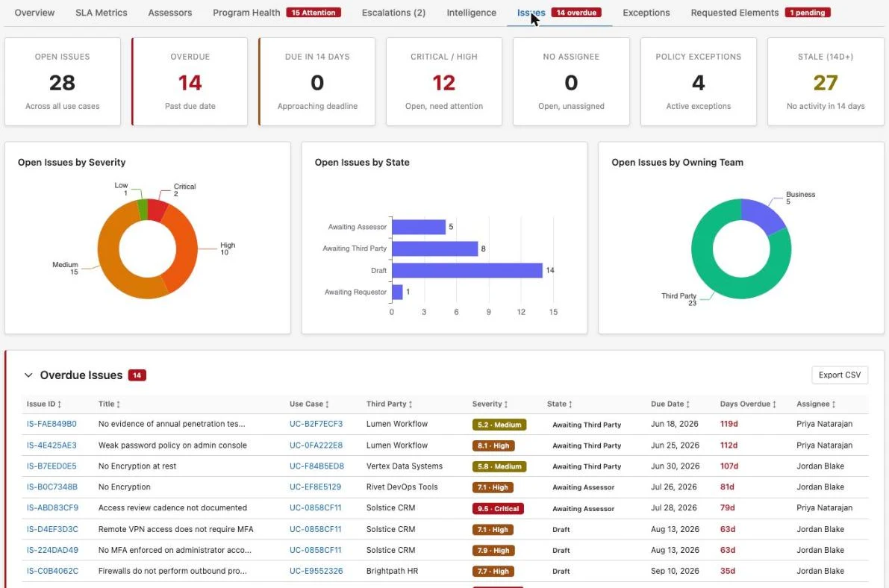Click the Overdue 14 summary card
The image size is (889, 588).
point(190,81)
